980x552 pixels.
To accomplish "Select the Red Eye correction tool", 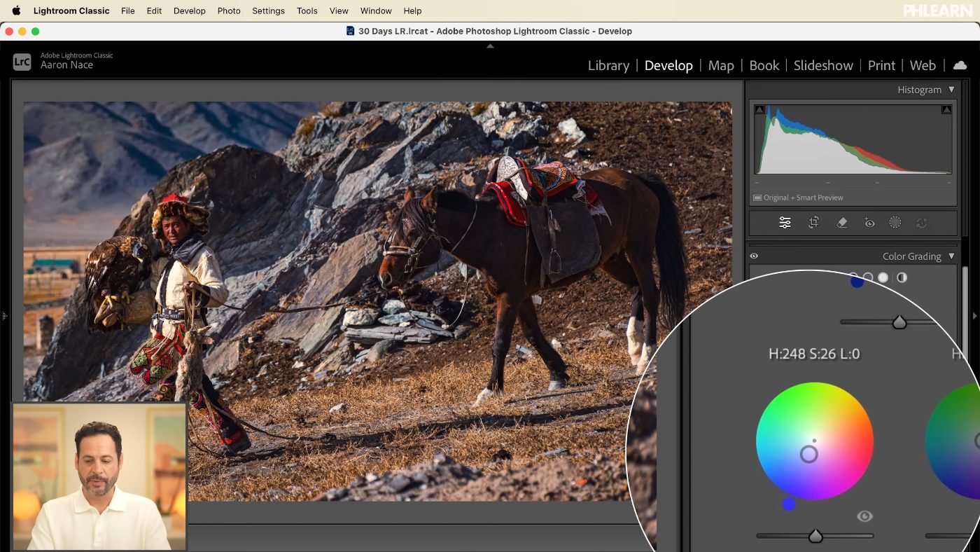I will [869, 223].
